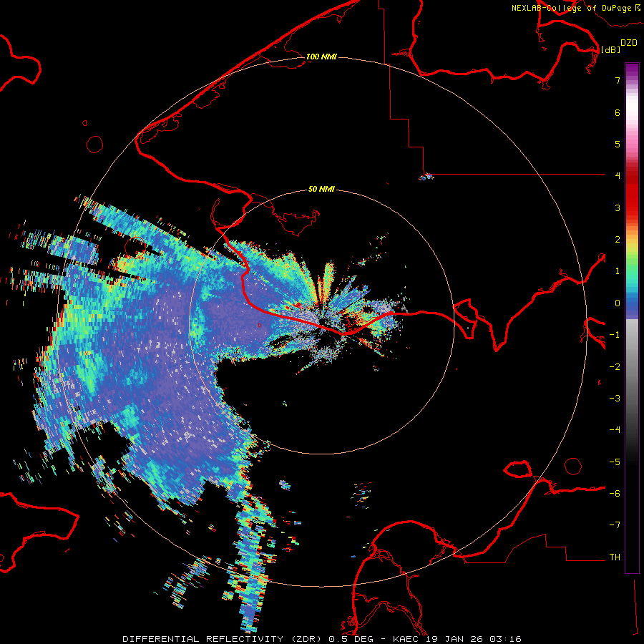This screenshot has height=644, width=644.
Task: Click the [dB] units label
Action: tap(610, 49)
